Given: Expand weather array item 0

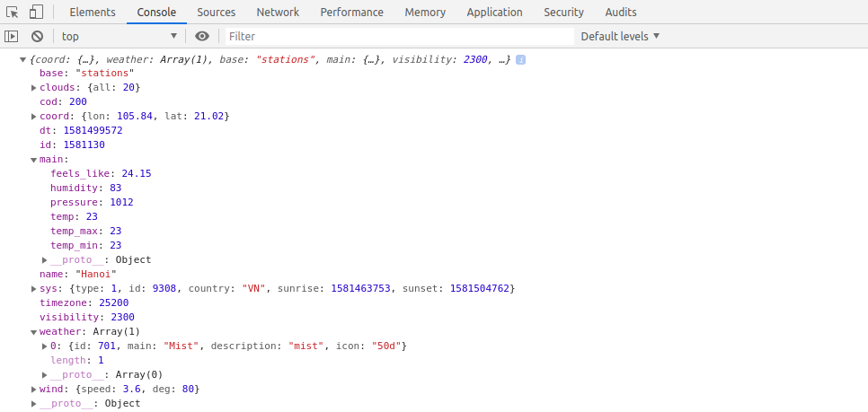Looking at the screenshot, I should (45, 346).
